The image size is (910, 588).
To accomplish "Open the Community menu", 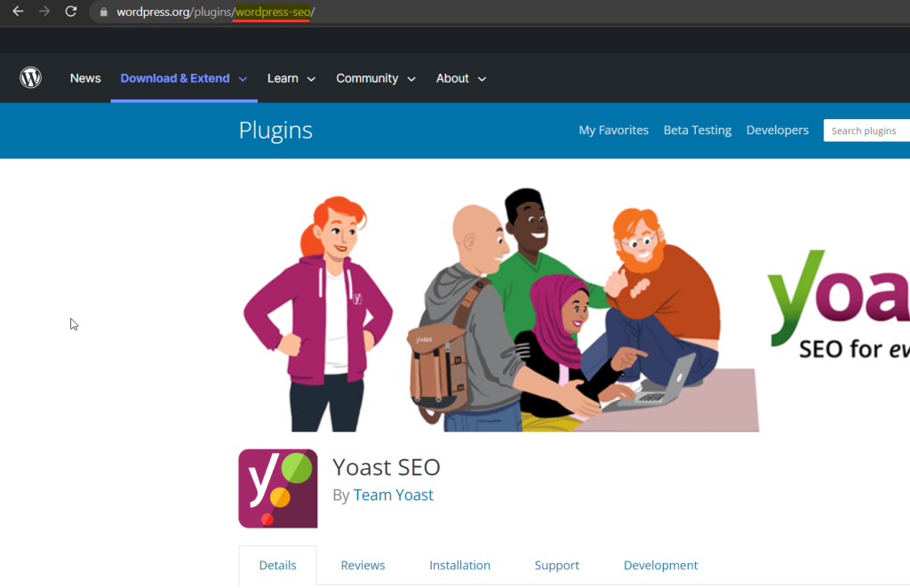I will click(x=367, y=78).
